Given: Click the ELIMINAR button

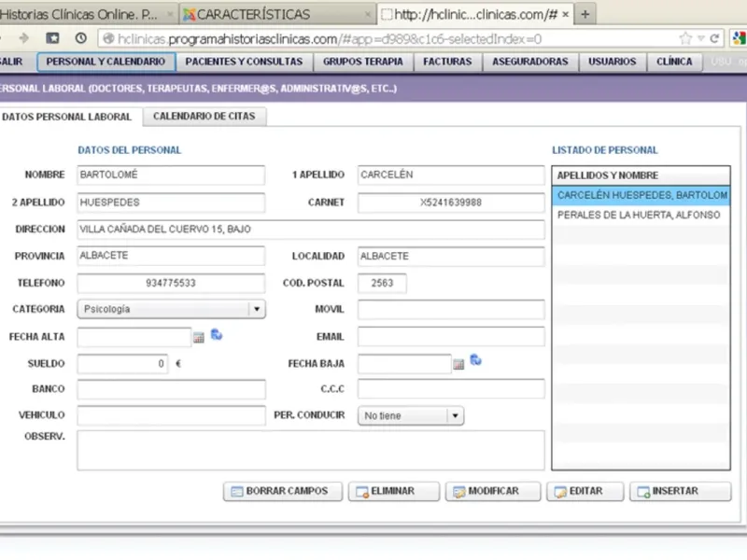Looking at the screenshot, I should [x=393, y=492].
